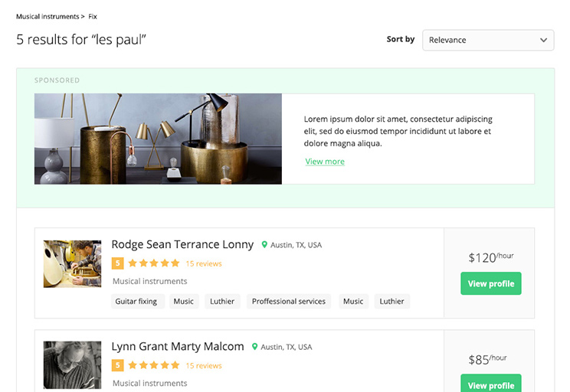Click the Musical instruments breadcrumb link

47,17
